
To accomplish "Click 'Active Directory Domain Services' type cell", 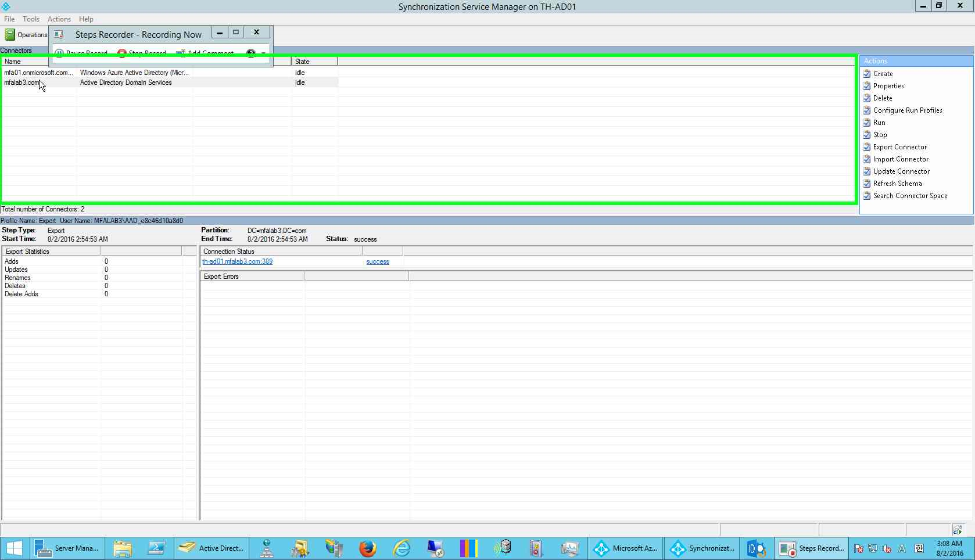I will pos(126,82).
